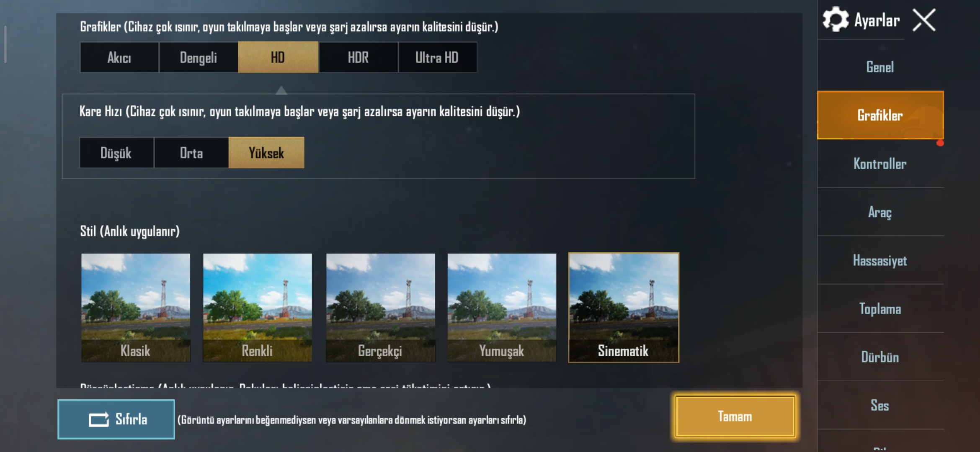980x452 pixels.
Task: Set frame rate to Orta
Action: (191, 153)
